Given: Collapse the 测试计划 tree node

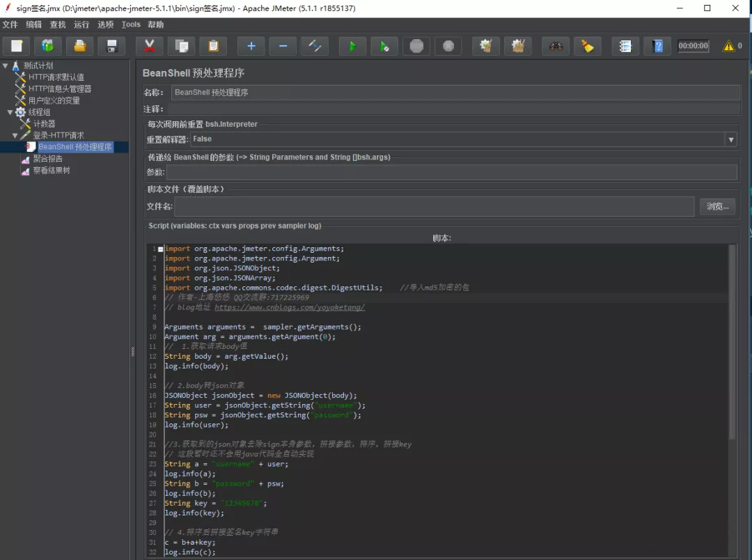Looking at the screenshot, I should point(6,65).
